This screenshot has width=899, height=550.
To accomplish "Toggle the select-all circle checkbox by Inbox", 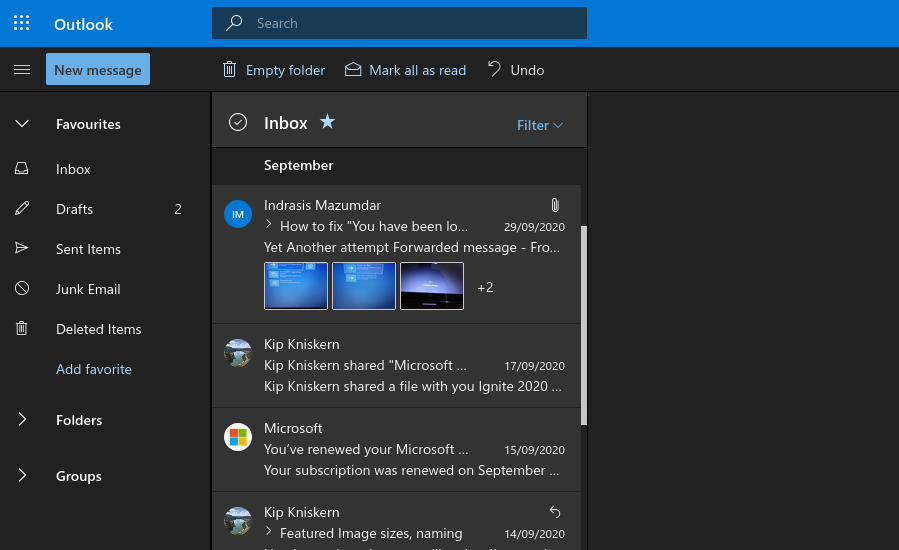I will [238, 122].
